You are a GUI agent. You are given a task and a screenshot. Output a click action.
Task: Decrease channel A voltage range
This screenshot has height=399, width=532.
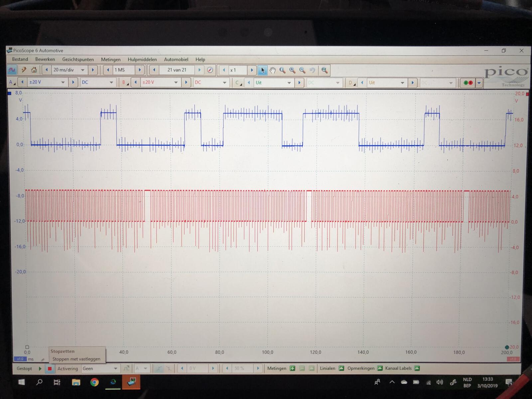click(22, 82)
